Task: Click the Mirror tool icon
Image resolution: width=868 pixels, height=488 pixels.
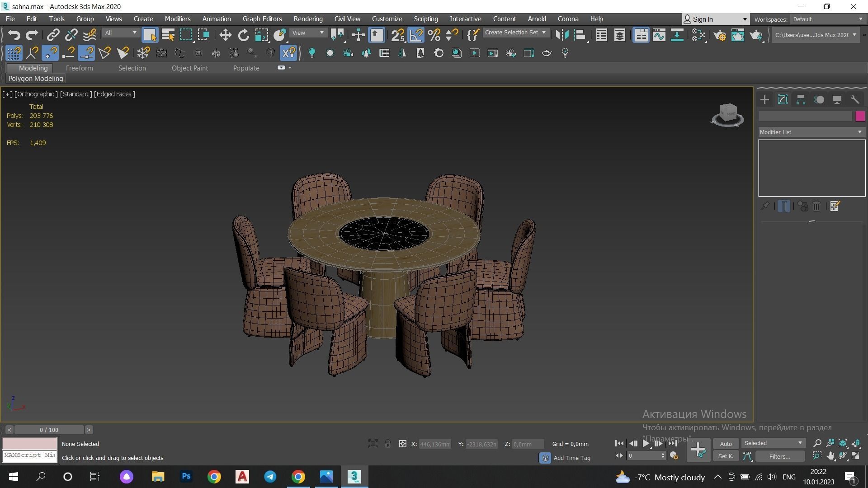Action: click(x=562, y=35)
